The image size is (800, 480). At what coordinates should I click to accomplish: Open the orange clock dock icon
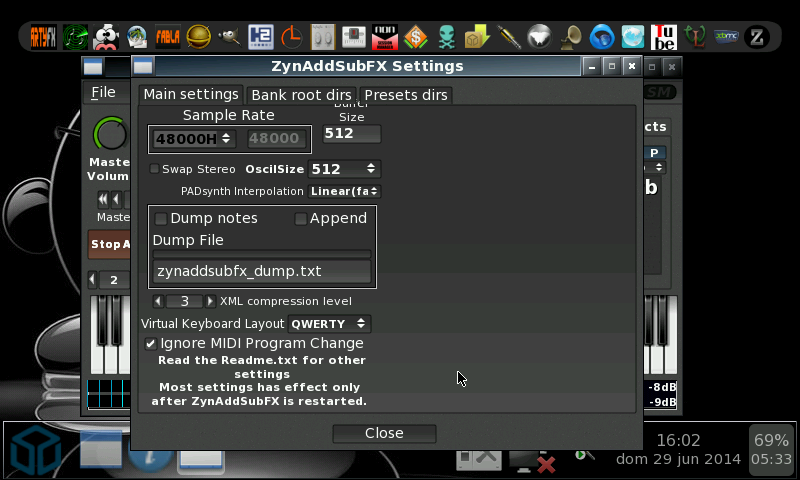tap(291, 37)
